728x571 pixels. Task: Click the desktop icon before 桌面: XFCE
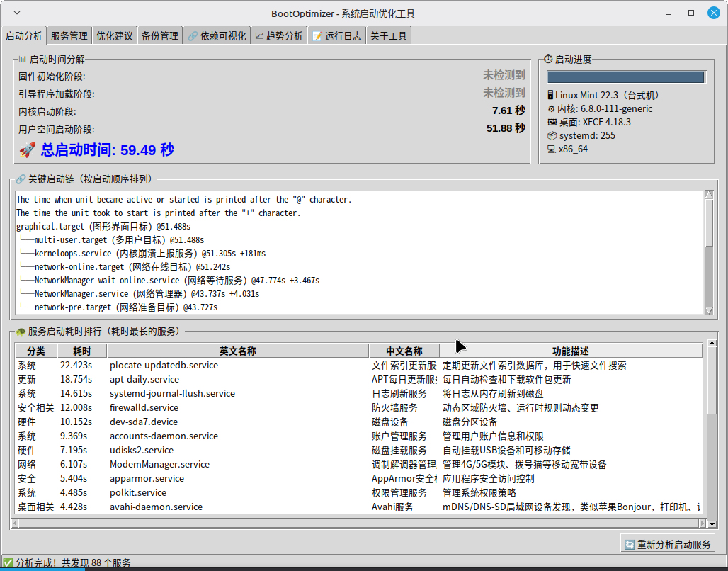coord(552,122)
